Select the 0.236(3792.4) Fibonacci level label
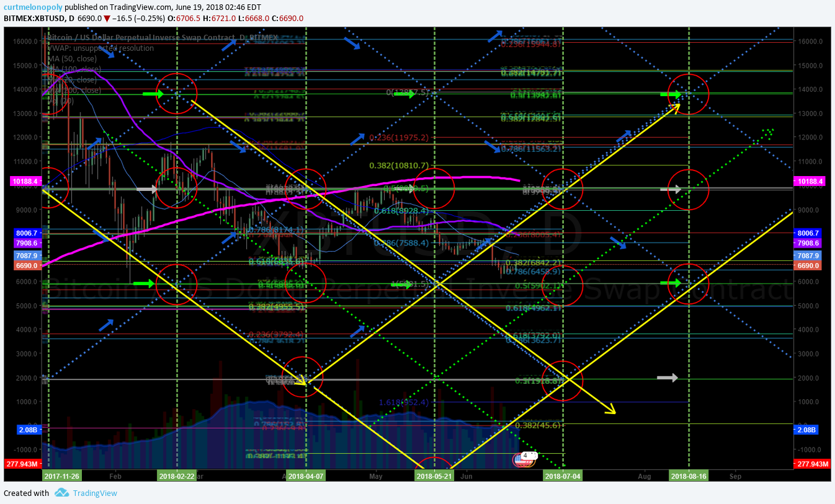Viewport: 835px width, 504px height. pyautogui.click(x=276, y=334)
